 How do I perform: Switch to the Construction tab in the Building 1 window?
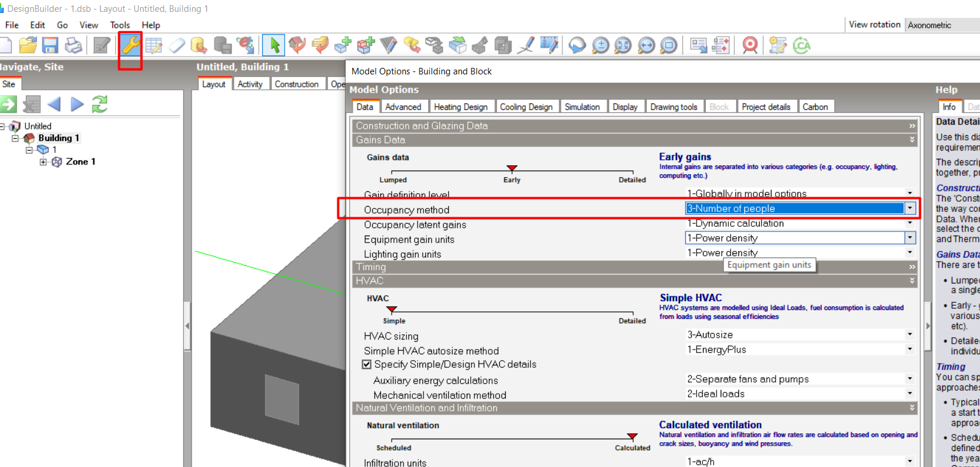(297, 84)
